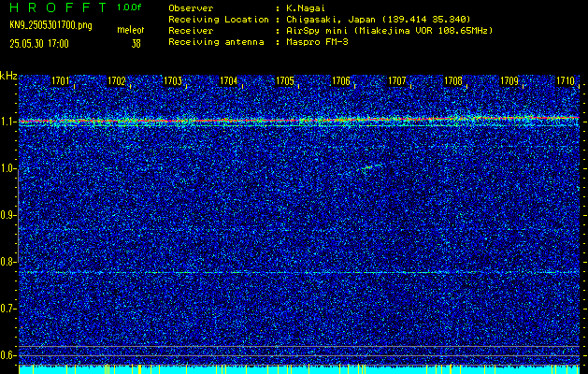588x374 pixels.
Task: Select the Maspro FM-3 antenna text
Action: point(317,42)
